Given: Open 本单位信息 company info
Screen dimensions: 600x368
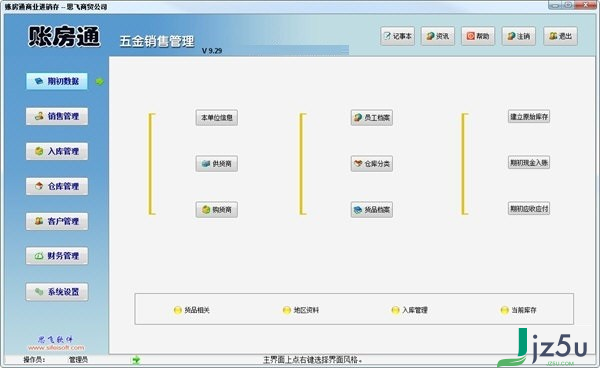Looking at the screenshot, I should pos(217,117).
